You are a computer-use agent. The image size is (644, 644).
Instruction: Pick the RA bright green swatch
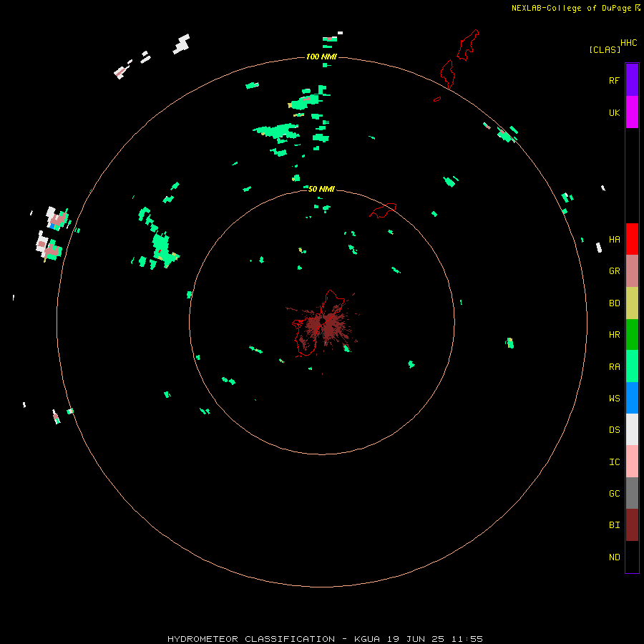[632, 366]
